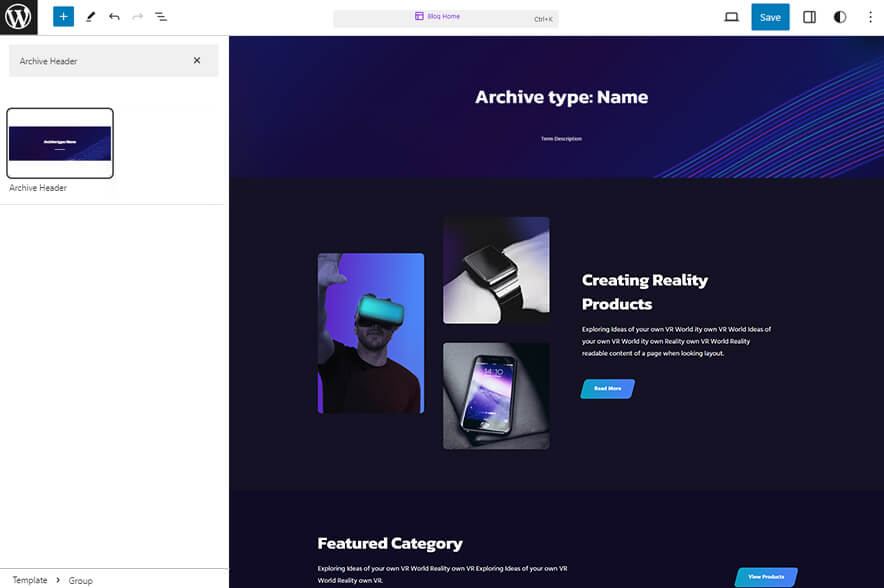Click the blue Save button
Viewport: 884px width, 588px height.
point(770,17)
